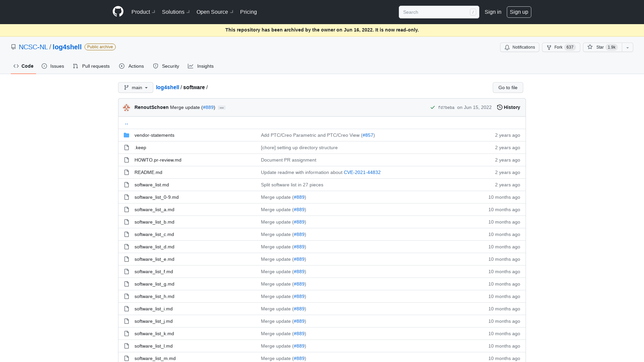This screenshot has width=644, height=362.
Task: Expand the Product menu
Action: point(143,12)
